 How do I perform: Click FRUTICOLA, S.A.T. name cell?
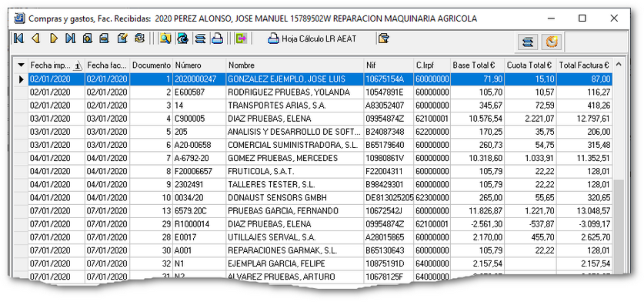click(x=295, y=171)
